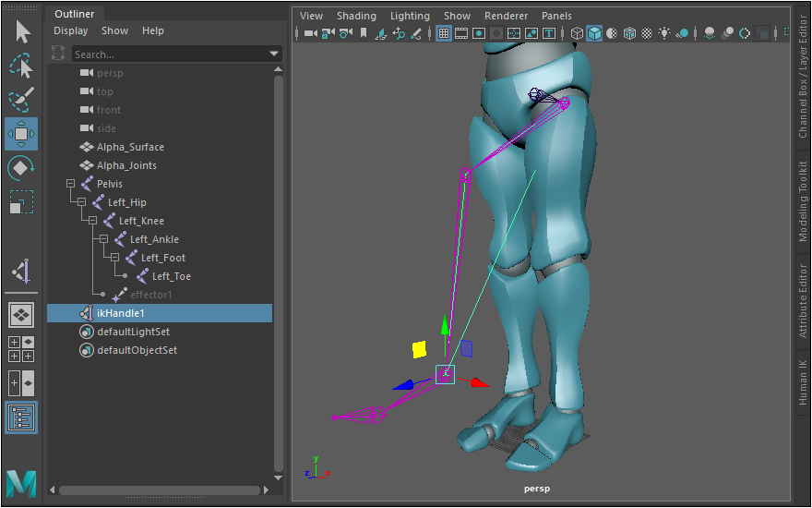812x508 pixels.
Task: Open the Outliner Display menu
Action: pyautogui.click(x=71, y=30)
